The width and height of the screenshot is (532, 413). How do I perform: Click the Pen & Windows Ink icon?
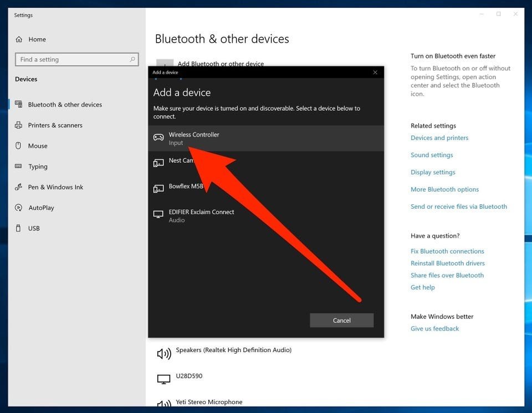18,187
